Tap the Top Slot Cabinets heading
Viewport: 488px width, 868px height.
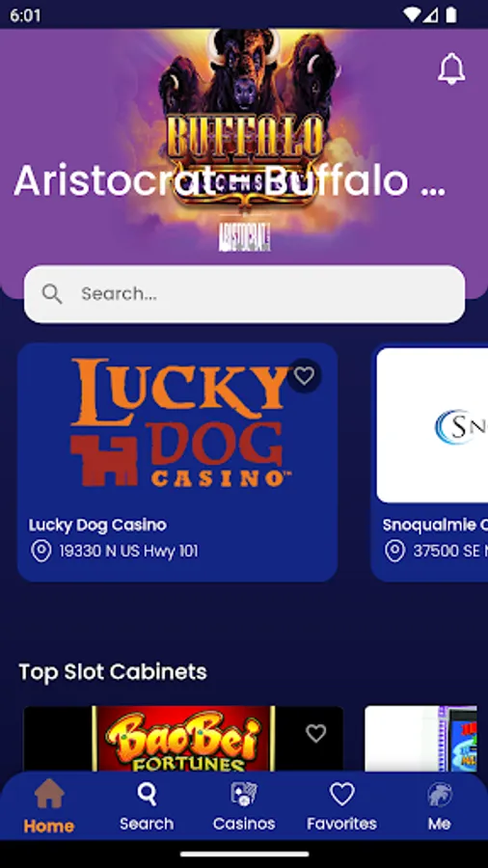pos(113,672)
